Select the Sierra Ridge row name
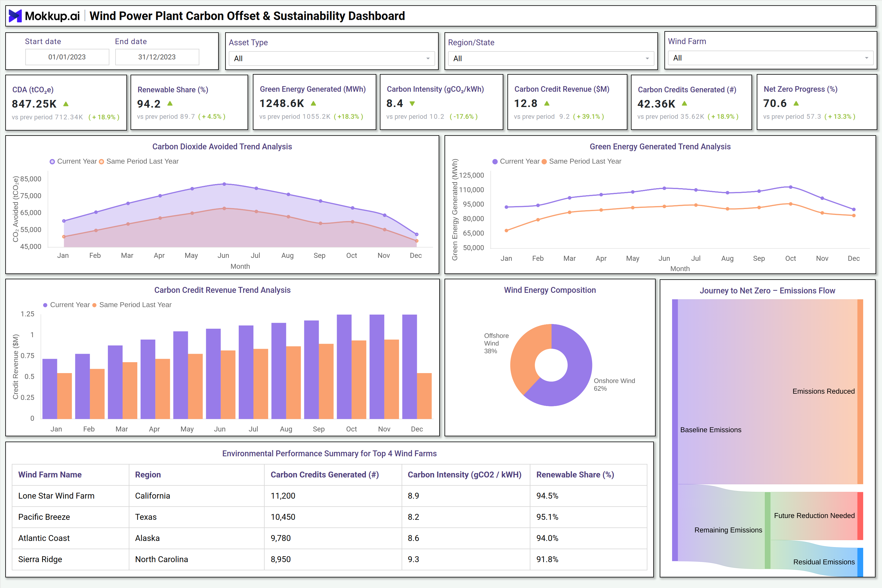The image size is (882, 588). (x=40, y=559)
